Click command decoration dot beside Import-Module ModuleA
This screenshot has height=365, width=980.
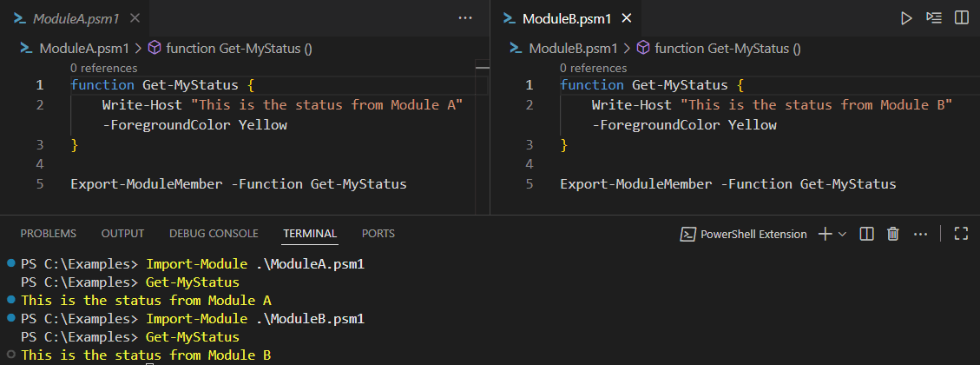[x=10, y=263]
